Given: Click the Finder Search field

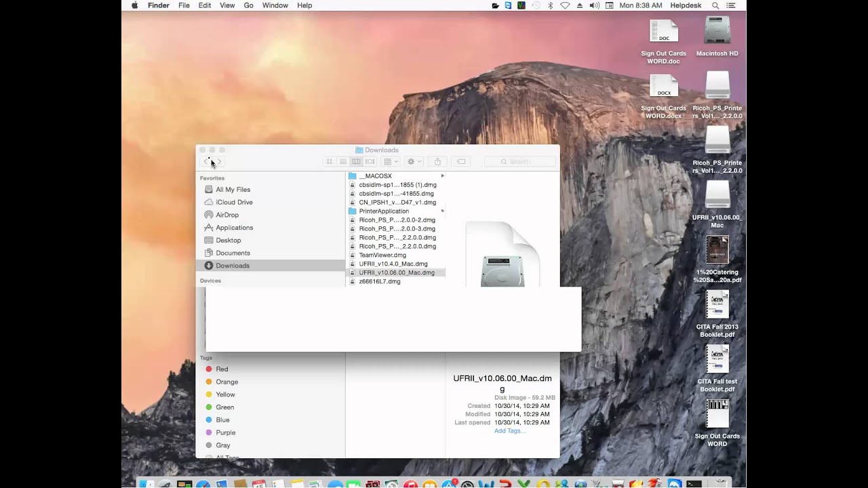Looking at the screenshot, I should click(520, 161).
